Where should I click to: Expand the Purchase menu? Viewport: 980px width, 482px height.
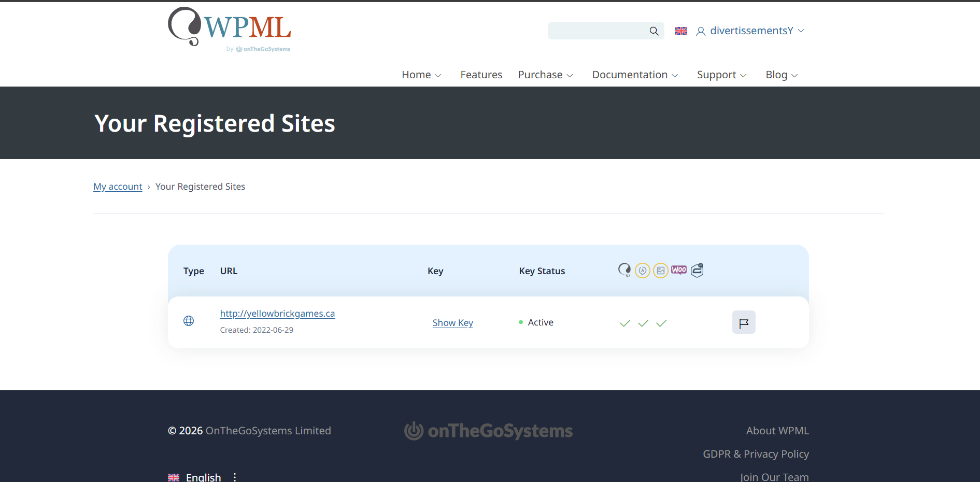tap(546, 75)
